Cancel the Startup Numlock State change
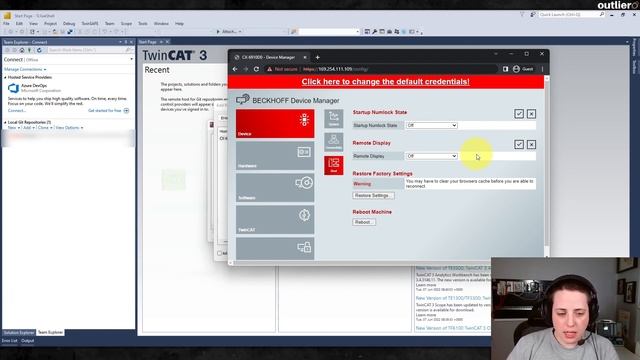 [x=531, y=114]
